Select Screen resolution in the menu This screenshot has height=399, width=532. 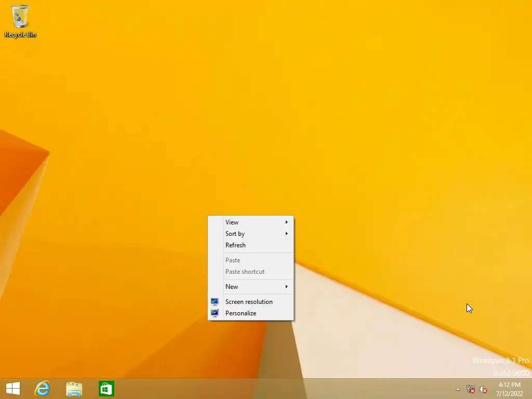click(251, 302)
